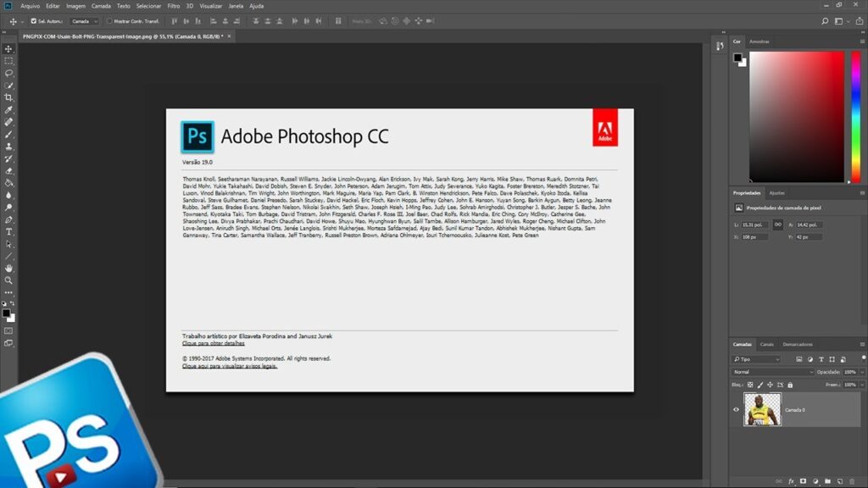Select the Healing Brush tool
This screenshot has height=488, width=868.
coord(8,122)
